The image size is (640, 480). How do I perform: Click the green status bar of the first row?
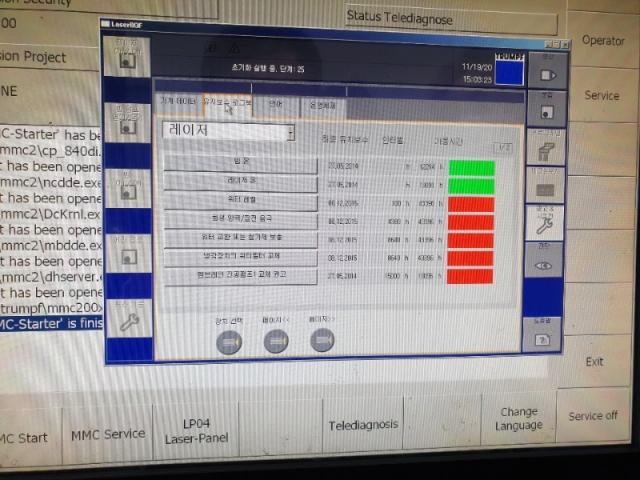(x=472, y=168)
